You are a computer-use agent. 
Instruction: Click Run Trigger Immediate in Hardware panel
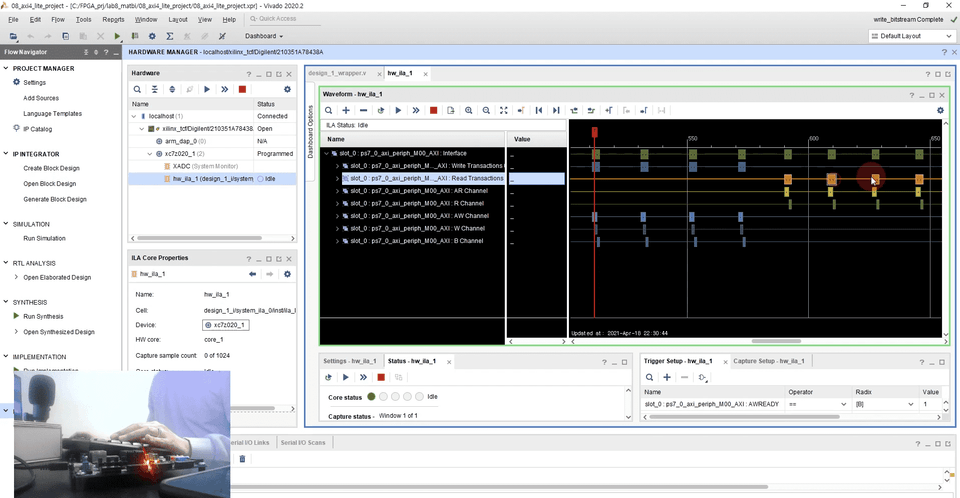click(x=224, y=89)
